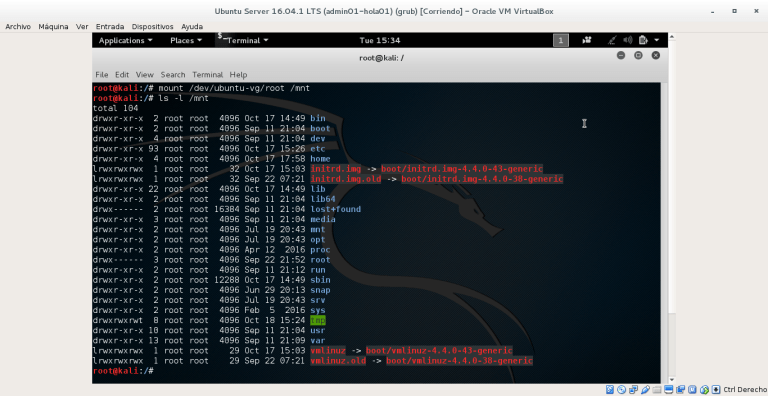
Task: Click the VM view scrollbar down arrow
Action: (x=672, y=380)
